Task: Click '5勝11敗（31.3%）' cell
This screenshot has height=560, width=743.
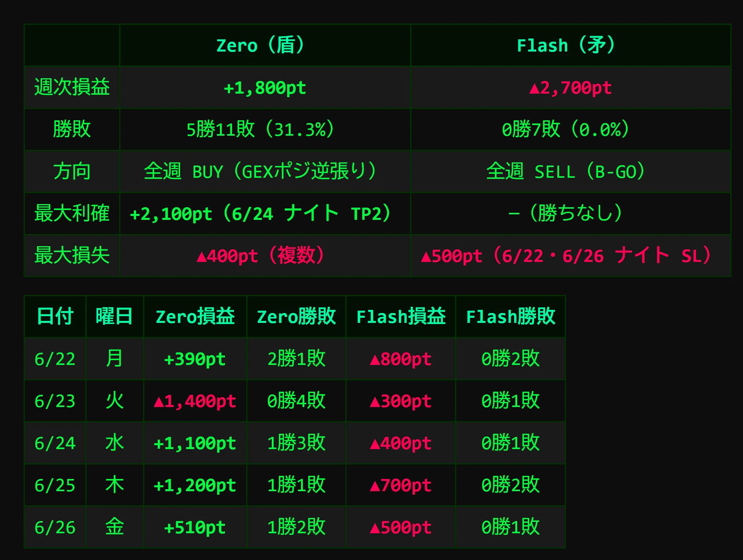Action: pyautogui.click(x=265, y=129)
